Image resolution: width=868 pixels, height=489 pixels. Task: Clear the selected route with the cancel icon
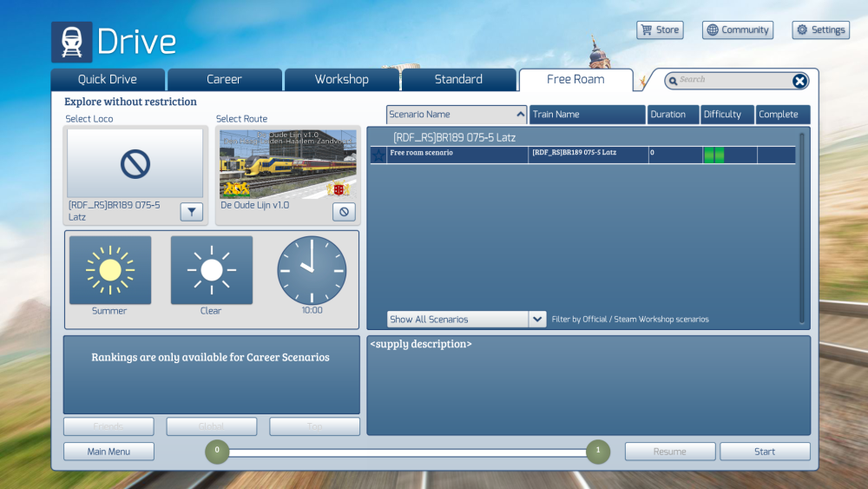coord(344,211)
